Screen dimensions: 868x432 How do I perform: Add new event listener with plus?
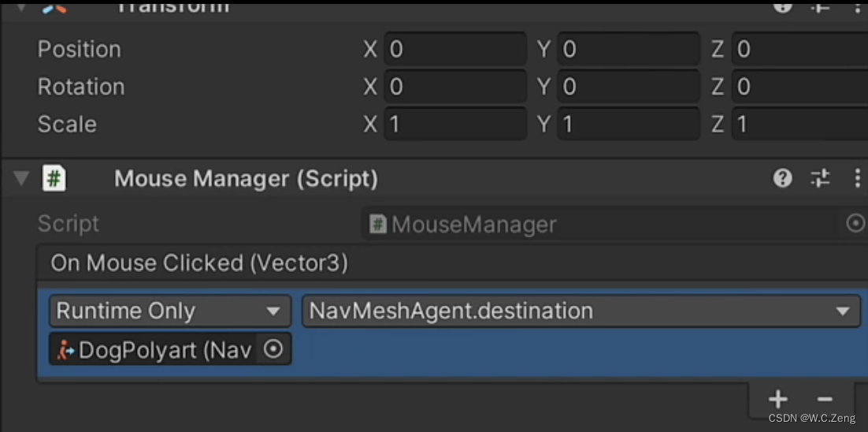pos(777,399)
